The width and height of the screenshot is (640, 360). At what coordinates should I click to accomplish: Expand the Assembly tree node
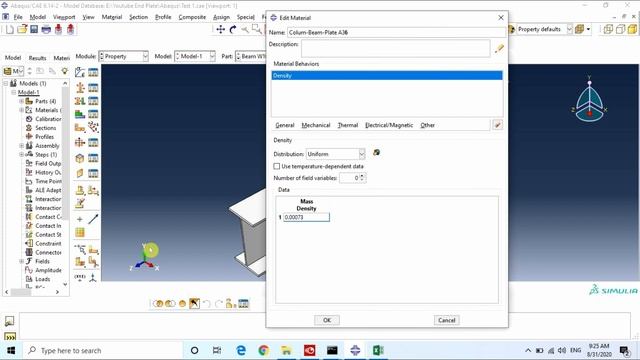(x=22, y=146)
